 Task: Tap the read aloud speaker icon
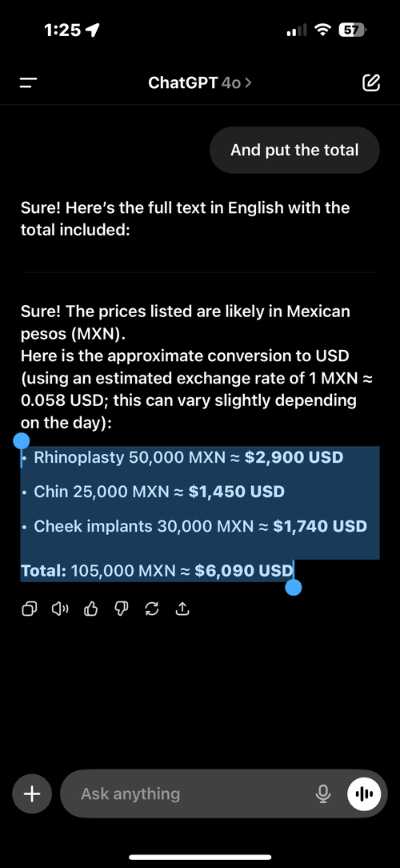(60, 609)
